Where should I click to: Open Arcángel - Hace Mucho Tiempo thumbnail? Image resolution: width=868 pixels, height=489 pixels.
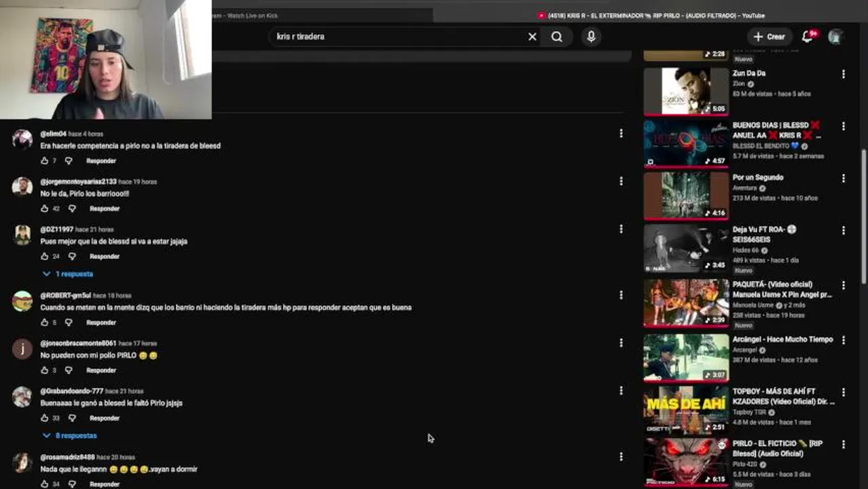[686, 357]
